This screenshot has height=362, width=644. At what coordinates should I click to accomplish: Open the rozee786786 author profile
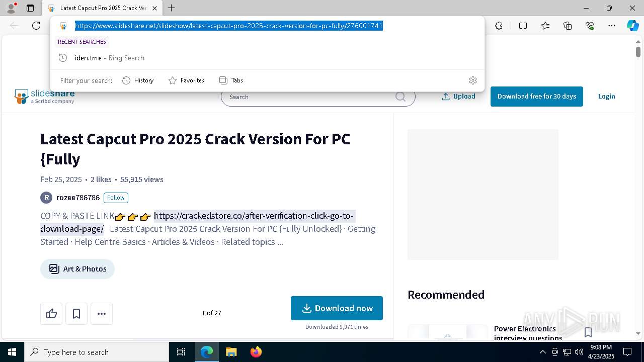78,198
